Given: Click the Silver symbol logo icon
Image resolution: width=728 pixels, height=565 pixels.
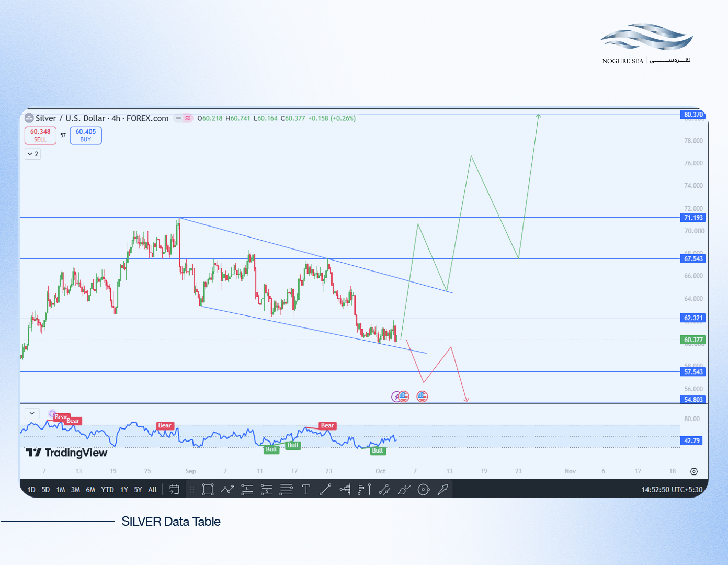Looking at the screenshot, I should point(29,118).
